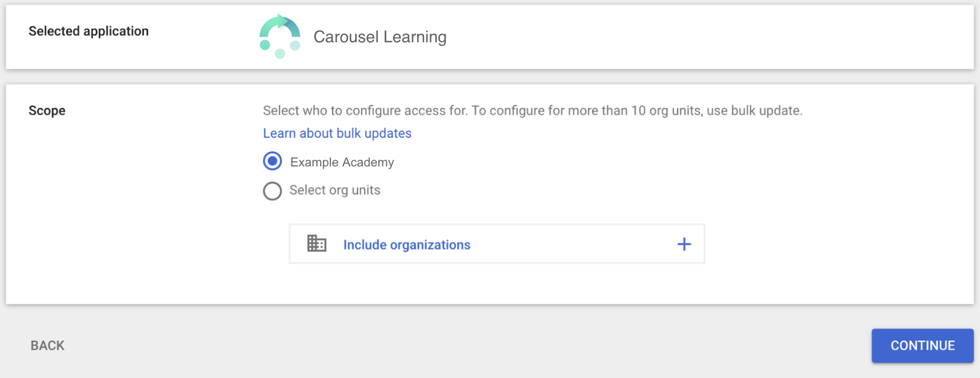The width and height of the screenshot is (980, 378).
Task: Click the Example Academy option label
Action: click(342, 162)
